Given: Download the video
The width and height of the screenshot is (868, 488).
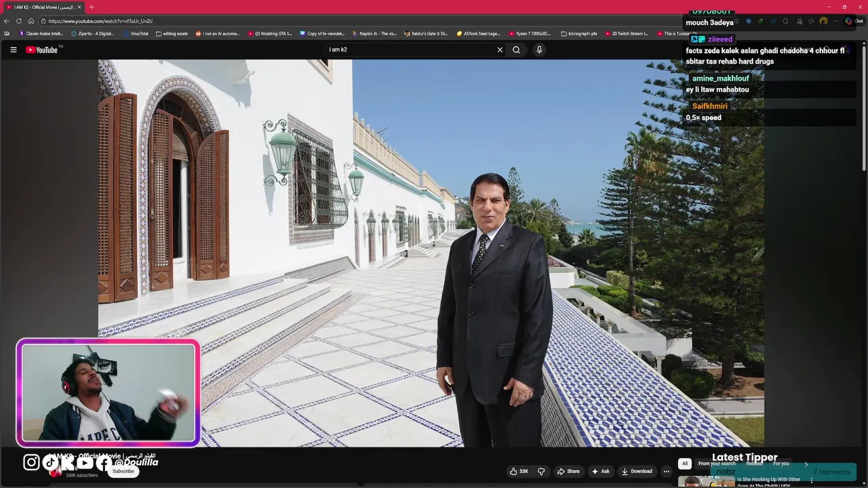Looking at the screenshot, I should click(637, 471).
